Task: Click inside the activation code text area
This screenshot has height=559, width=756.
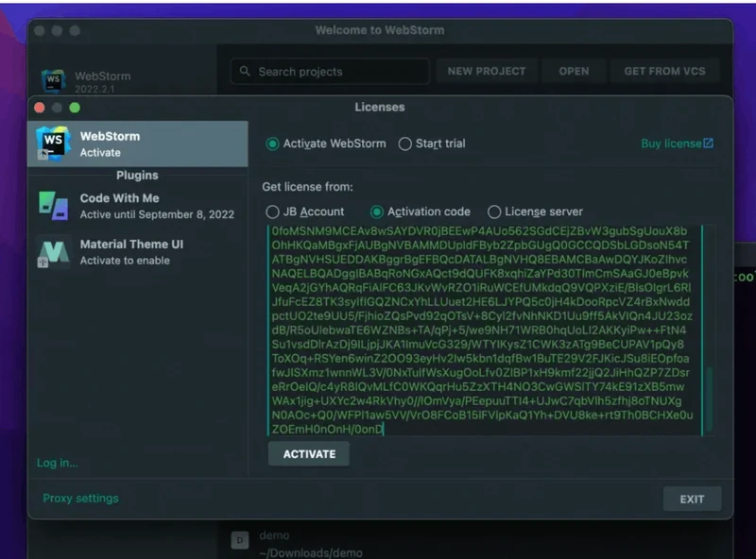Action: 484,330
